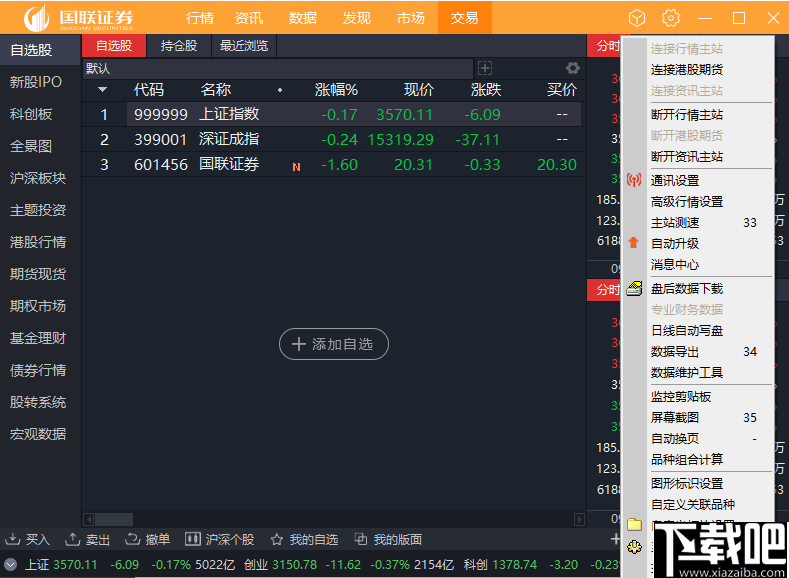The image size is (789, 578).
Task: Open the 数据 top menu
Action: coord(302,18)
